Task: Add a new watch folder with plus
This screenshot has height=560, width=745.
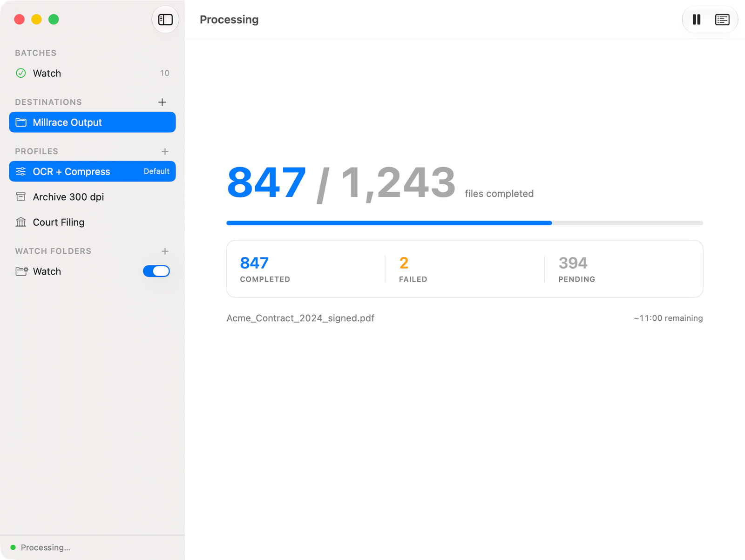Action: tap(165, 251)
